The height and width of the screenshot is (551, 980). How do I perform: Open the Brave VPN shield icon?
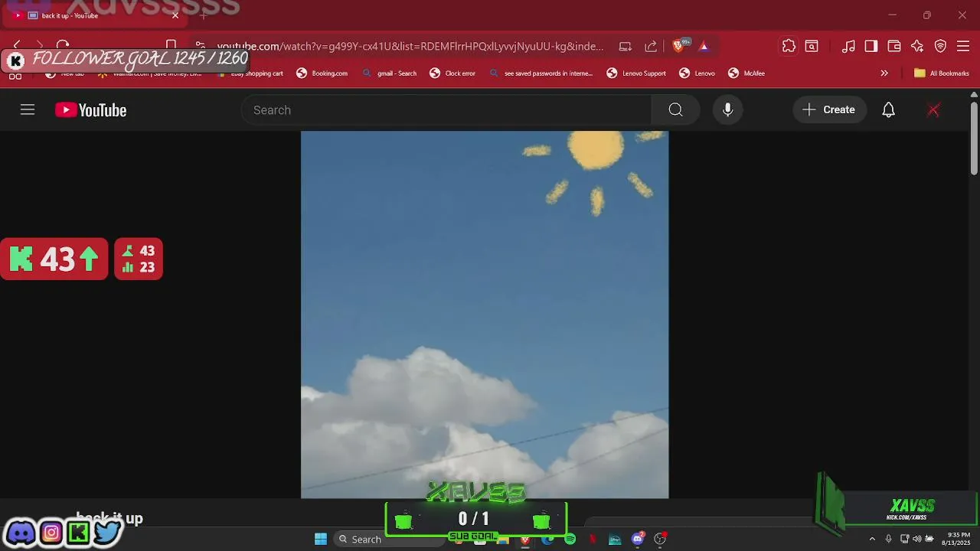pos(941,46)
